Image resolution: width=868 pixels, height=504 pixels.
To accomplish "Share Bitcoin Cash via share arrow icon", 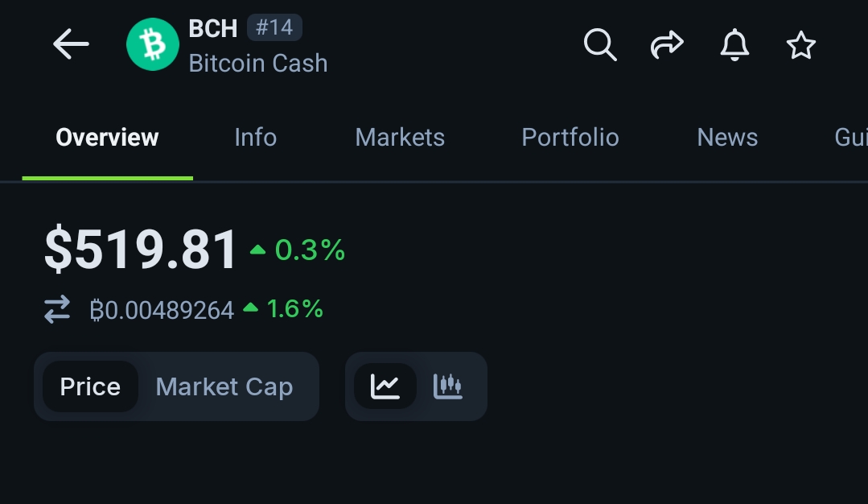I will [x=667, y=44].
